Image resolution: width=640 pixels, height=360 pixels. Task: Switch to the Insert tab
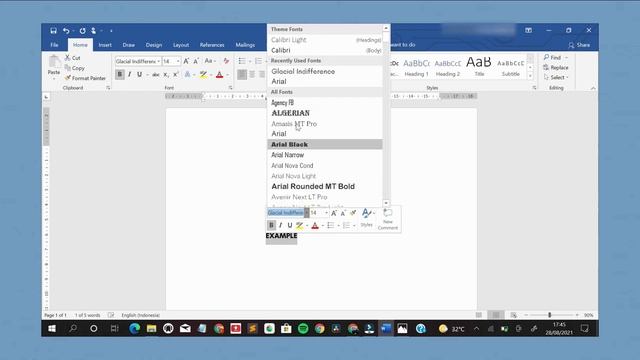coord(105,45)
